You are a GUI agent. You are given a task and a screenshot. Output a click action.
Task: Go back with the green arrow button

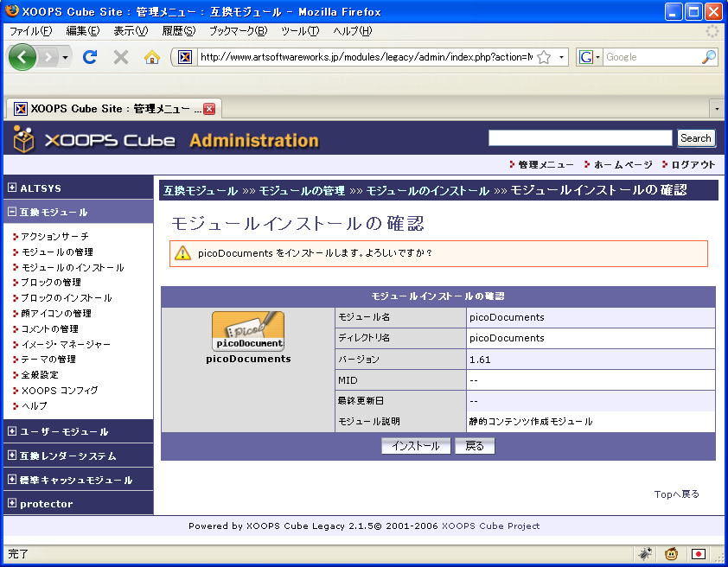[22, 57]
